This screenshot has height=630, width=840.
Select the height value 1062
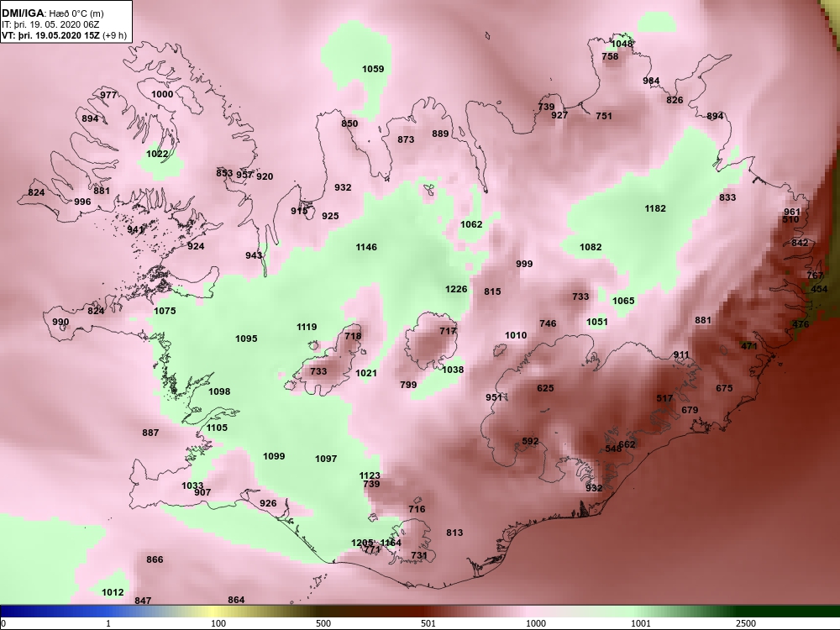pos(471,224)
